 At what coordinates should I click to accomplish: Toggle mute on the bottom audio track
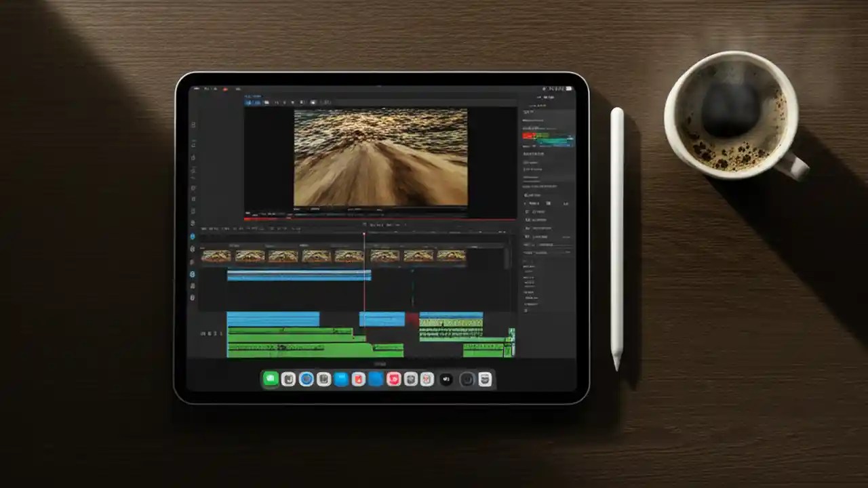point(202,332)
